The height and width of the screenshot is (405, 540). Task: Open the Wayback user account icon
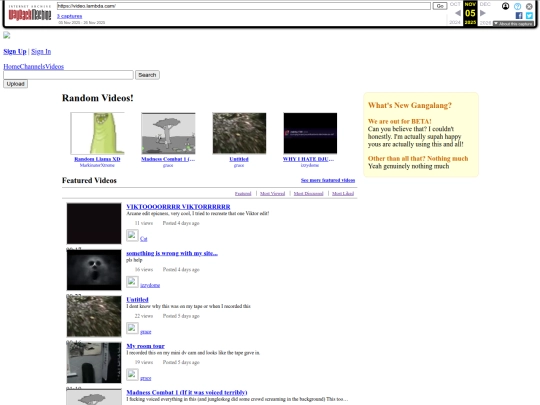click(505, 6)
